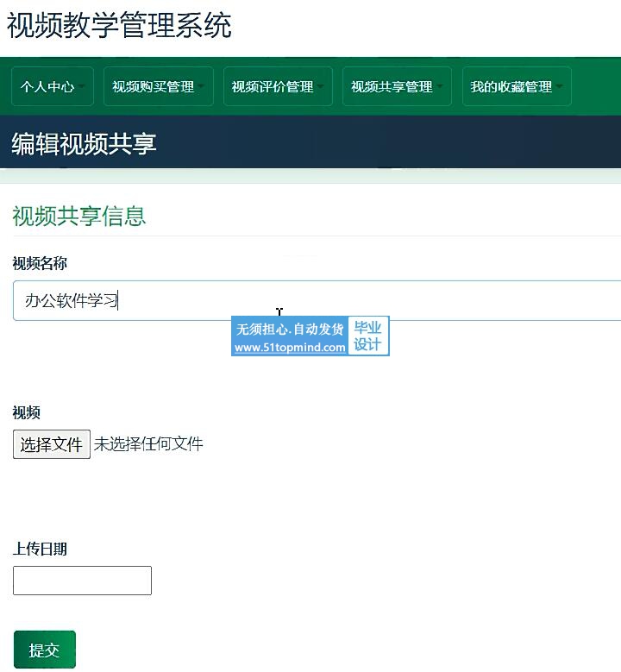
Task: Submit the form with 提交 button
Action: point(45,650)
